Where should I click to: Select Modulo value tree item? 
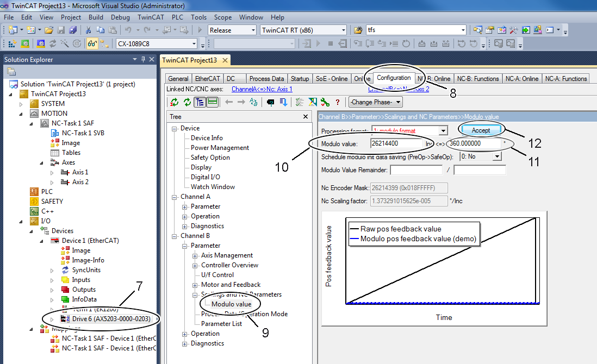tap(231, 304)
